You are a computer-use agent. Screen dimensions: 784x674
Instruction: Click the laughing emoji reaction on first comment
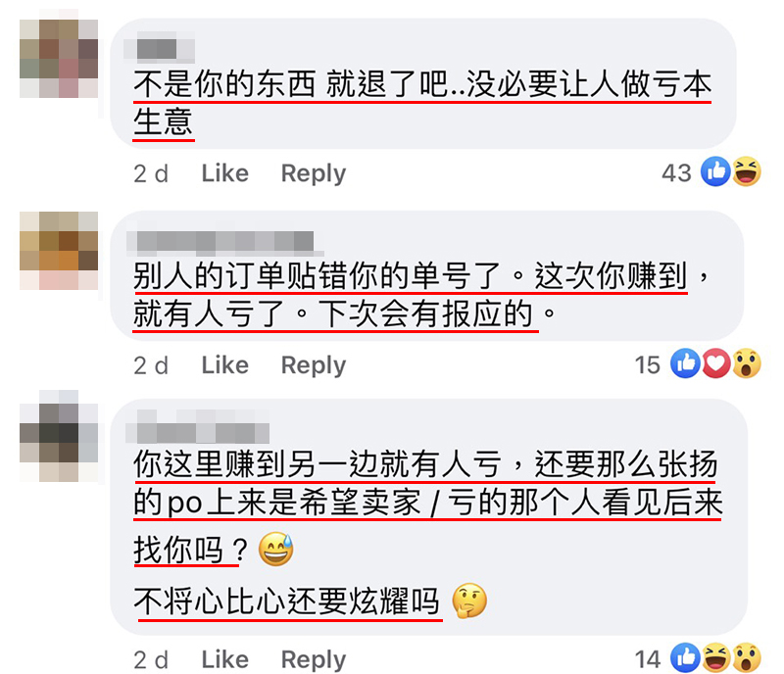(747, 171)
